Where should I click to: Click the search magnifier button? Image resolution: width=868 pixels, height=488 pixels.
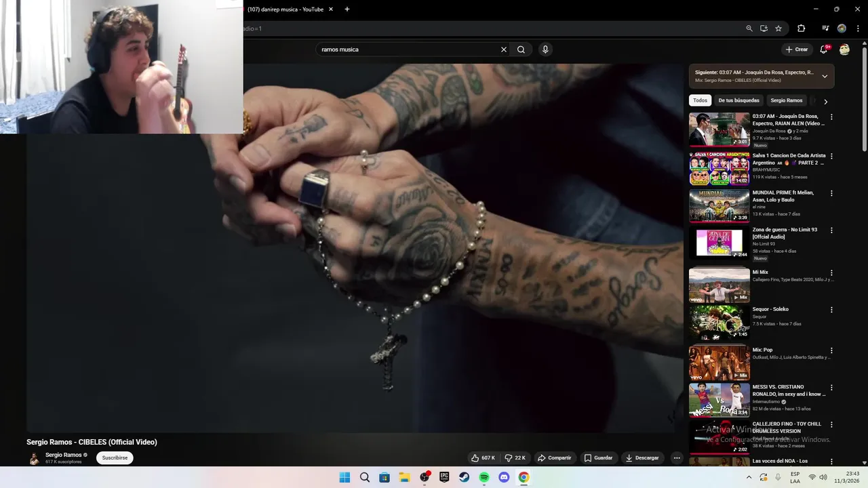click(521, 49)
